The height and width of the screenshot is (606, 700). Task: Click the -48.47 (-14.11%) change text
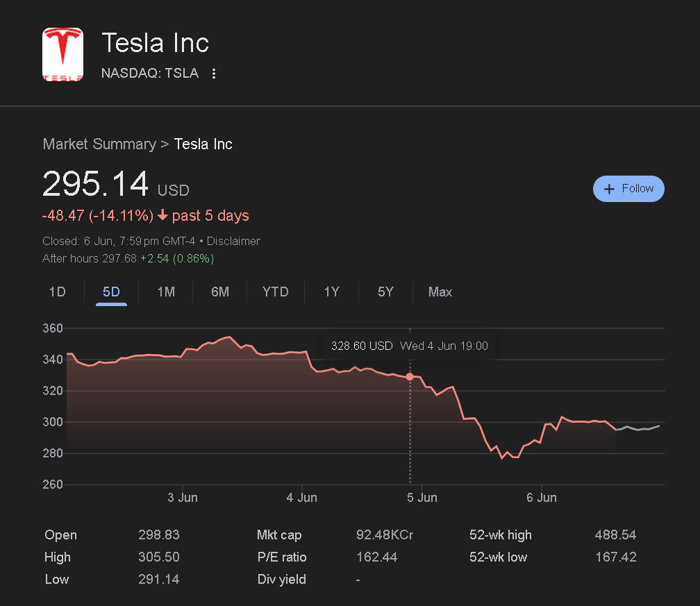(98, 216)
